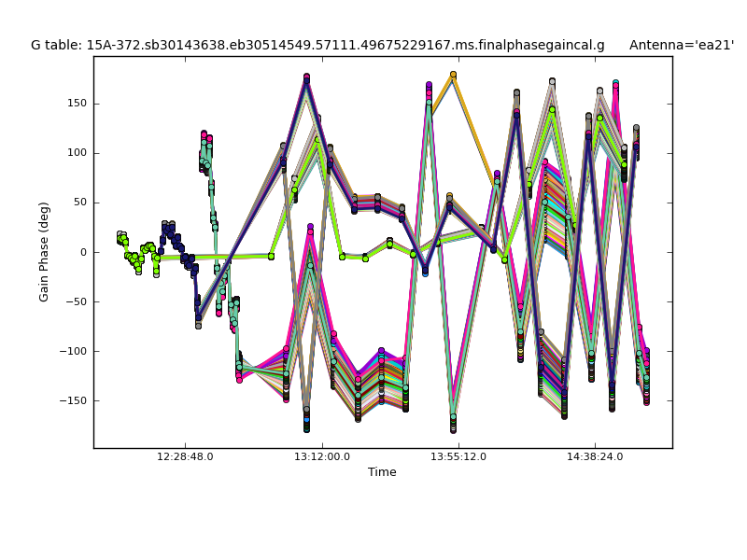This screenshot has height=560, width=747.
Task: Click the orange peak data point at top
Action: coord(453,75)
